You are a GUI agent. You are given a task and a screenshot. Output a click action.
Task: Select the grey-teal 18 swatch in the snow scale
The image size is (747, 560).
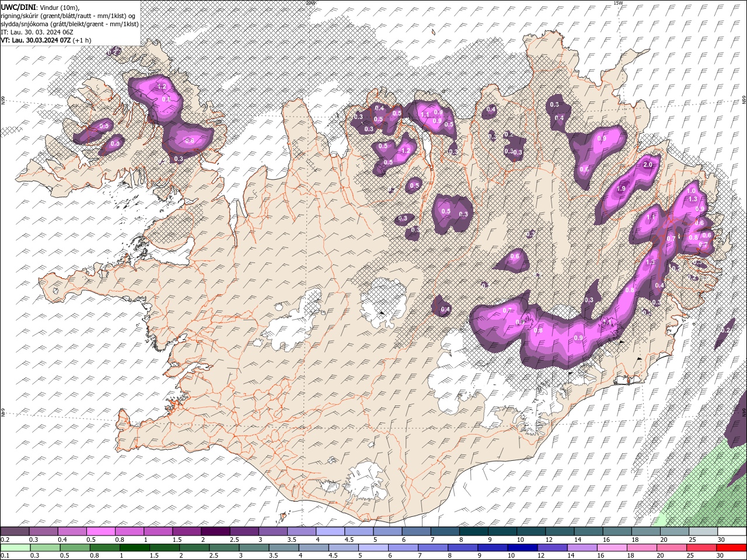(x=647, y=532)
